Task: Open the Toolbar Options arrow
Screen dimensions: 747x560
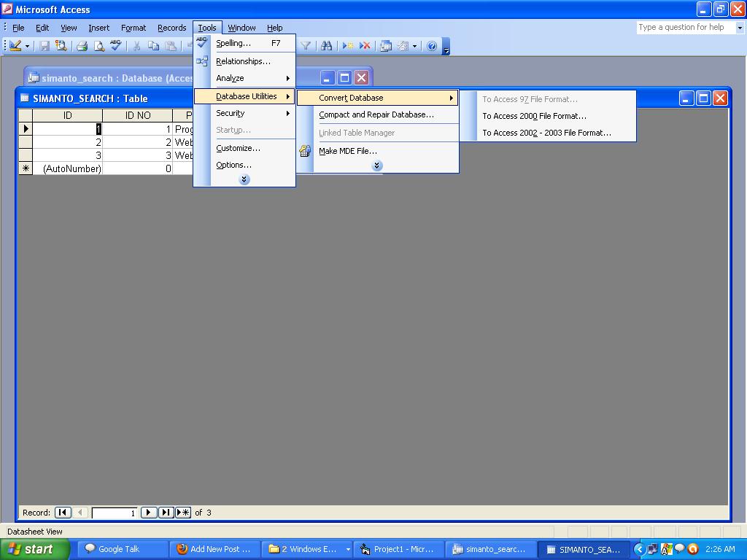Action: [446, 46]
